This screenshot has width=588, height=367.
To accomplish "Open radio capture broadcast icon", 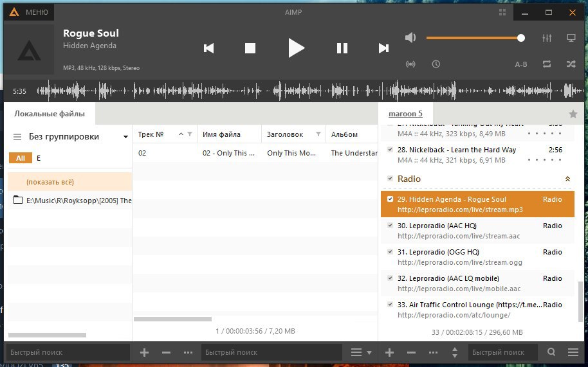I will click(x=410, y=64).
